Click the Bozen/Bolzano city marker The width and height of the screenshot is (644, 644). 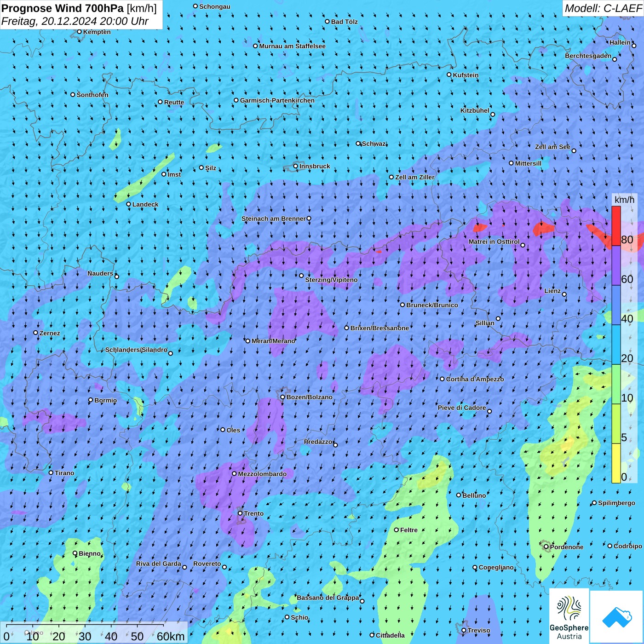click(x=283, y=397)
